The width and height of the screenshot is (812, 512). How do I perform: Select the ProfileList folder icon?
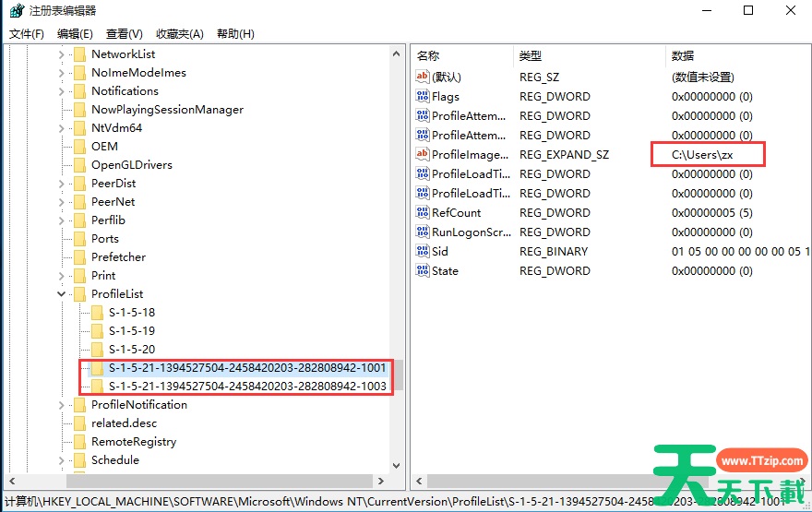(x=79, y=294)
